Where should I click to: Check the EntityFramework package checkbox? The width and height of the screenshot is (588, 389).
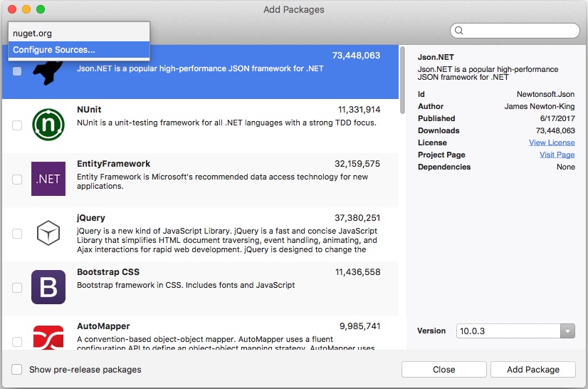[17, 179]
